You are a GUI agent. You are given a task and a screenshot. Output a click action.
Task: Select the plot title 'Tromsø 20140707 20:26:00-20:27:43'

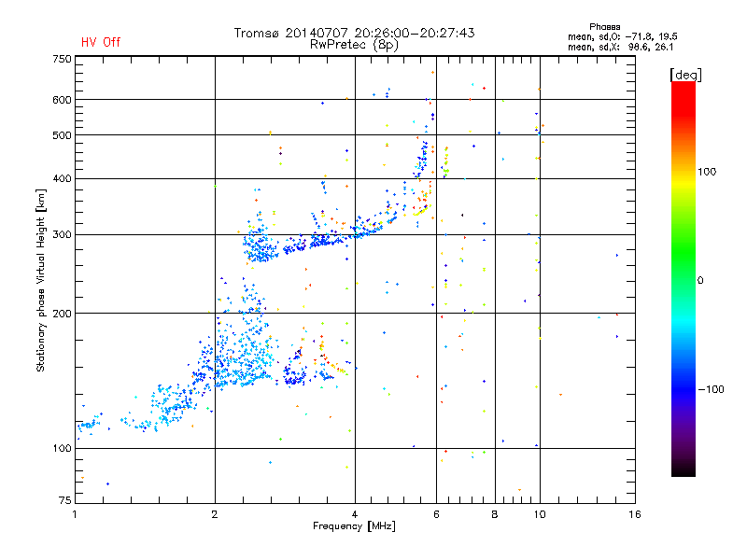pos(354,33)
